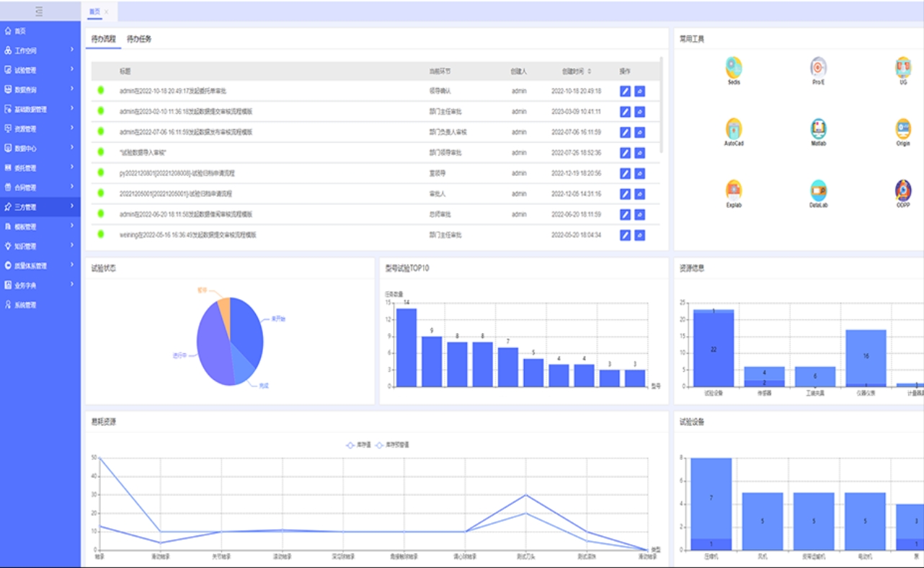
Task: Click edit pencil icon in first table row
Action: tap(625, 92)
